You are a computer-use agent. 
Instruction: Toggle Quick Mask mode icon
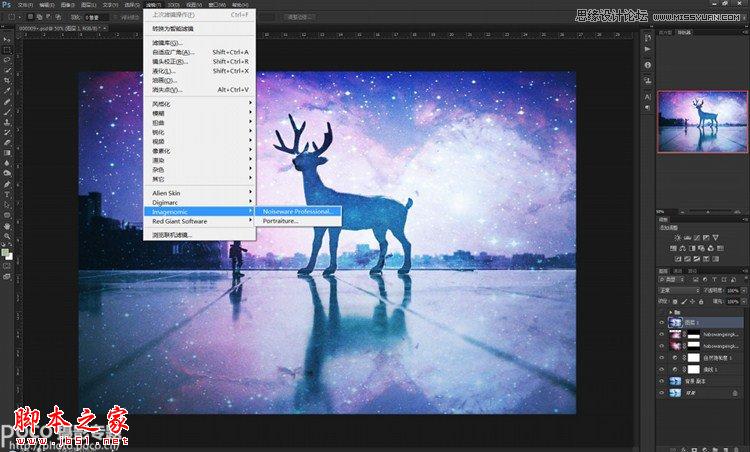7,266
